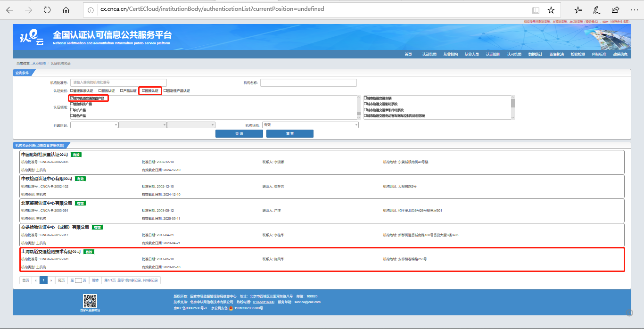Click the next page » button

pyautogui.click(x=51, y=280)
